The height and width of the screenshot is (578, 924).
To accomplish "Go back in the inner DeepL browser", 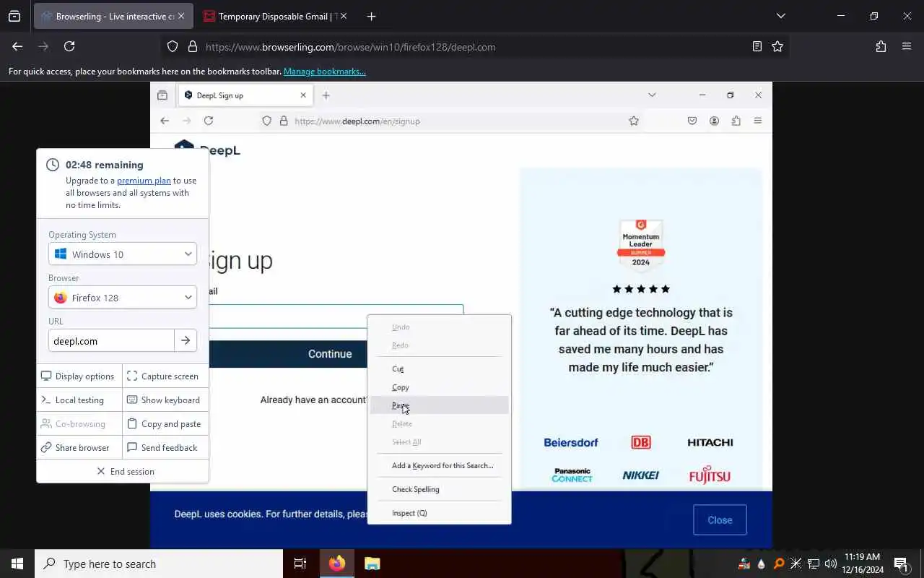I will click(x=165, y=121).
